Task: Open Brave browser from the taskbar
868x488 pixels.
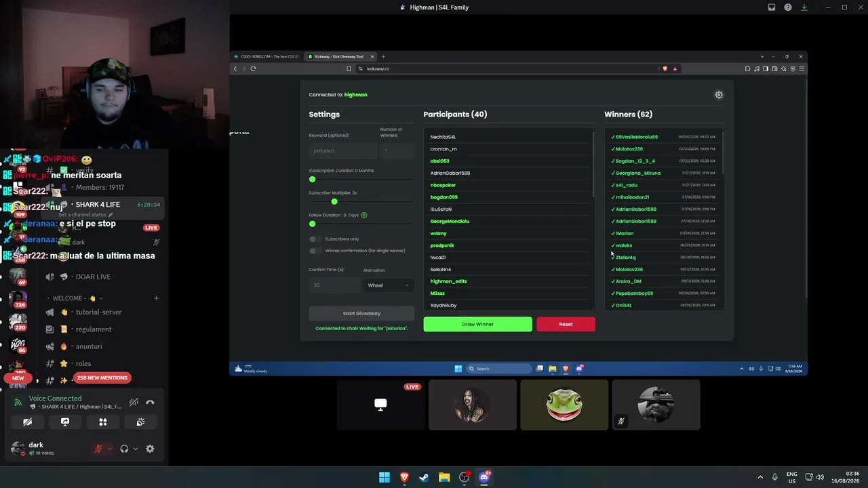Action: [x=404, y=477]
